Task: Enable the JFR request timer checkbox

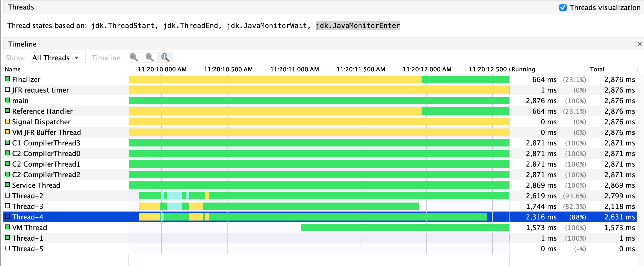Action: [x=7, y=89]
